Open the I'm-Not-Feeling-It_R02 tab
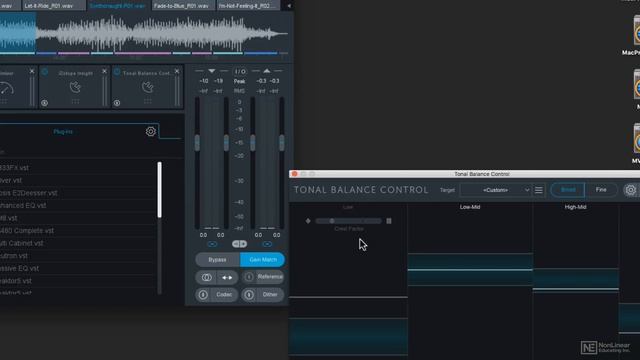This screenshot has height=360, width=640. (248, 6)
